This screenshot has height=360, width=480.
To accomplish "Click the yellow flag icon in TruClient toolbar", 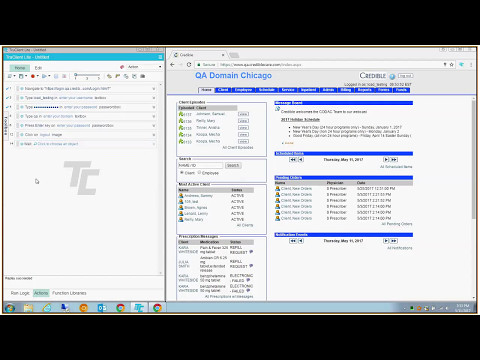I will click(118, 76).
